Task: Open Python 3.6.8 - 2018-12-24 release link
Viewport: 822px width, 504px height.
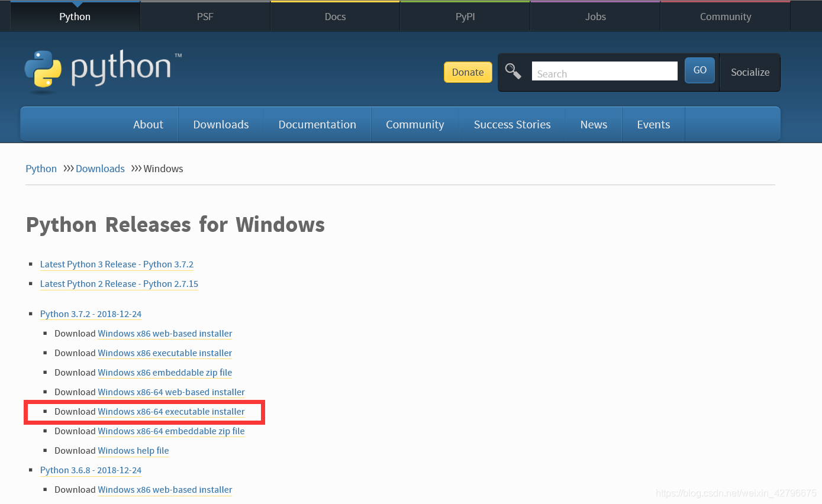Action: tap(91, 470)
